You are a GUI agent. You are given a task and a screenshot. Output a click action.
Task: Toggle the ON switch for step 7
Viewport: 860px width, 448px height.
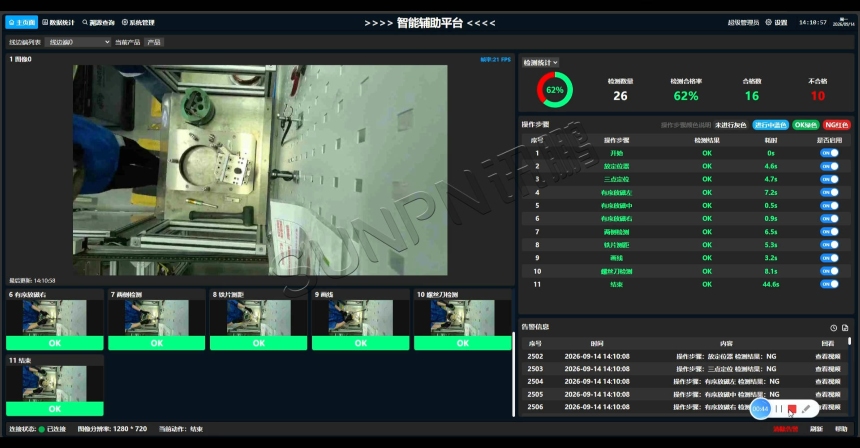[x=829, y=231]
